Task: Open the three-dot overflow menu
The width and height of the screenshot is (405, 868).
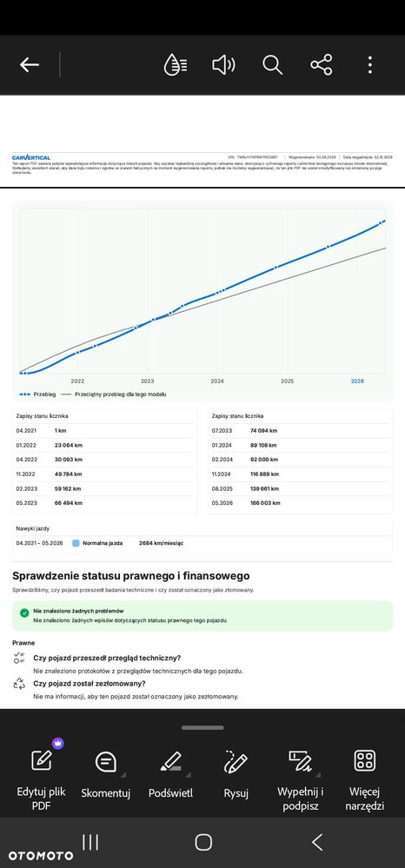Action: point(370,65)
